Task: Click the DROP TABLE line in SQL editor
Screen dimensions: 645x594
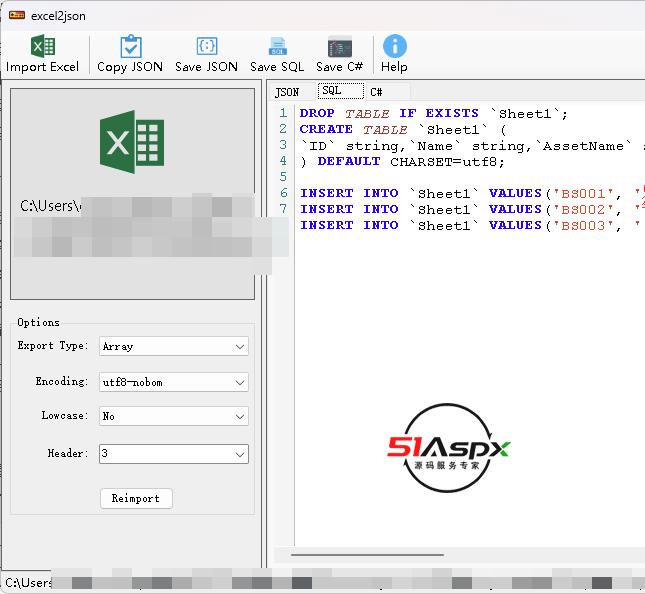Action: [x=433, y=113]
